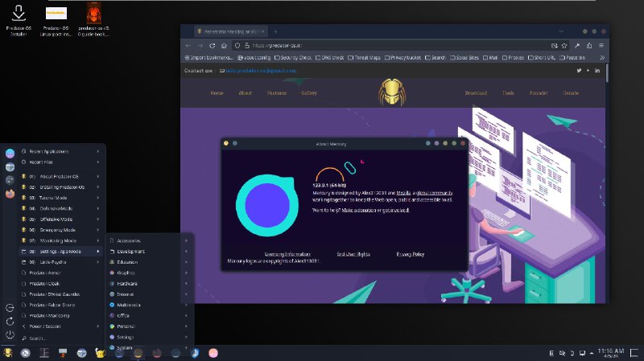The image size is (644, 361).
Task: Select the Accessories category in submenu
Action: 150,241
